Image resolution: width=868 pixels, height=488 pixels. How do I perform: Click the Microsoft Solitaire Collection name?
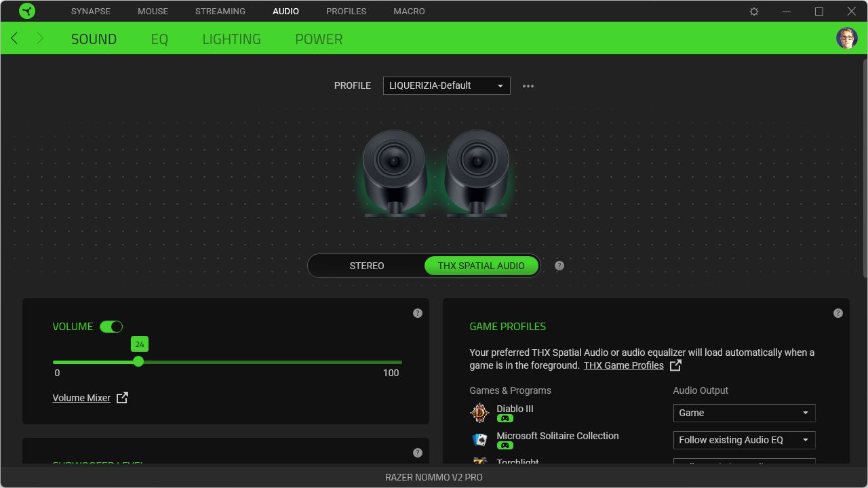click(x=557, y=436)
